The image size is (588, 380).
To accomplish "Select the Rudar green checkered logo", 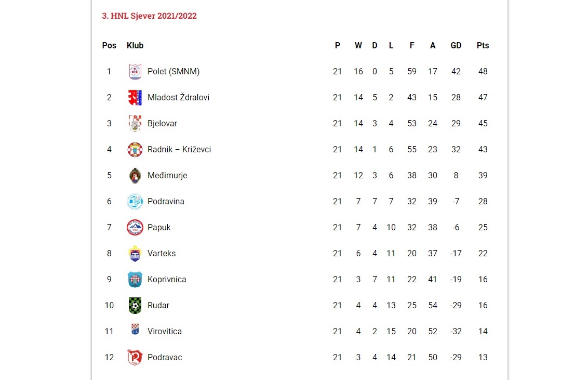I will click(x=135, y=305).
